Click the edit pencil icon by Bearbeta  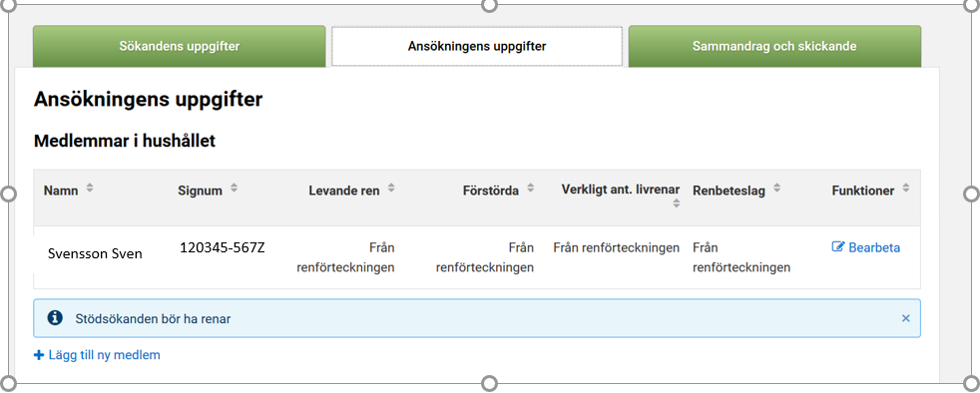point(838,247)
